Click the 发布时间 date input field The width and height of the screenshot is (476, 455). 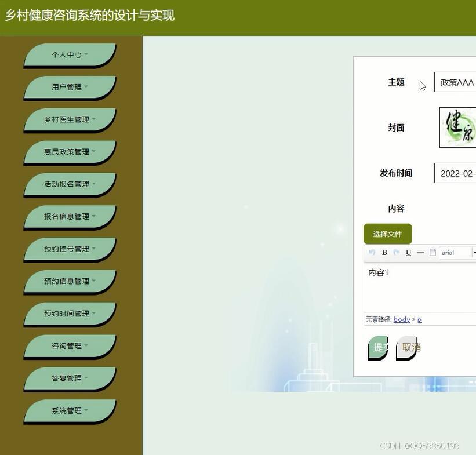[458, 173]
